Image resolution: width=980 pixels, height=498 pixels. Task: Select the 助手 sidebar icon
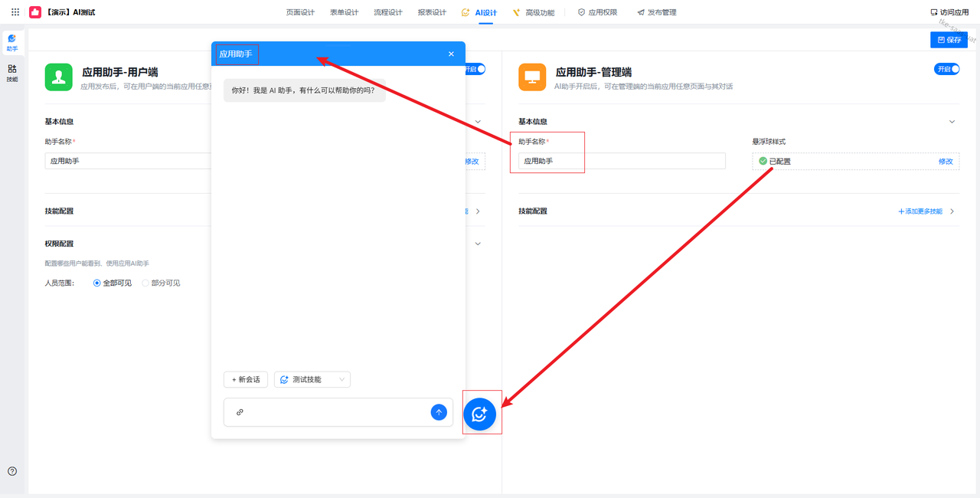click(12, 42)
